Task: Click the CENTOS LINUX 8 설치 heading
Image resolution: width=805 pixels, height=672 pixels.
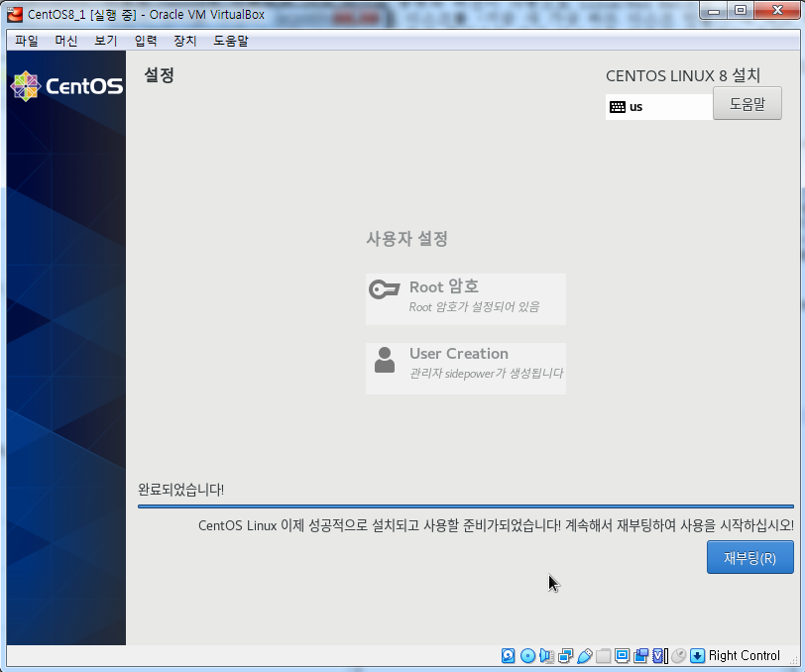Action: [x=683, y=76]
